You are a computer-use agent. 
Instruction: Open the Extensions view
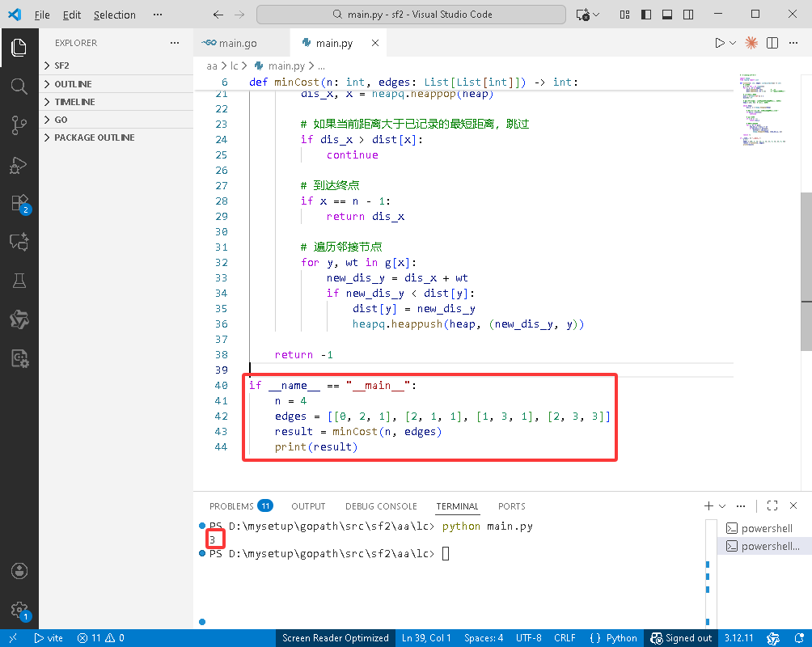tap(19, 203)
